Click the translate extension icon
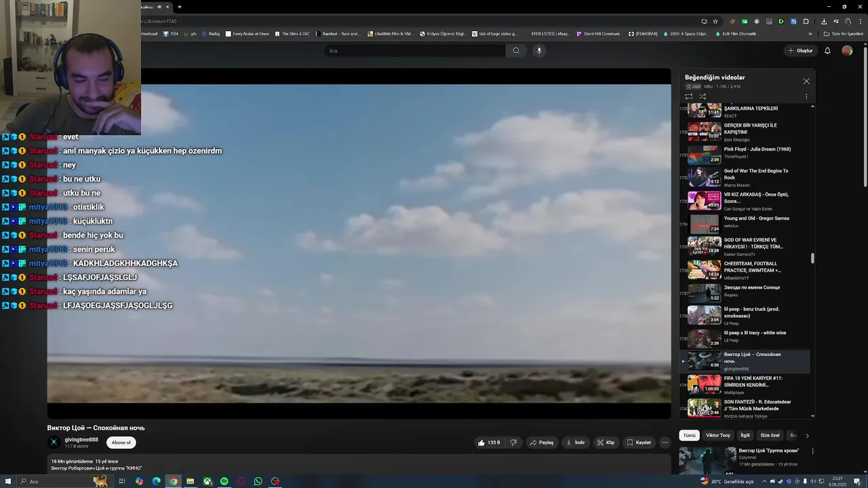The width and height of the screenshot is (868, 488). (793, 21)
